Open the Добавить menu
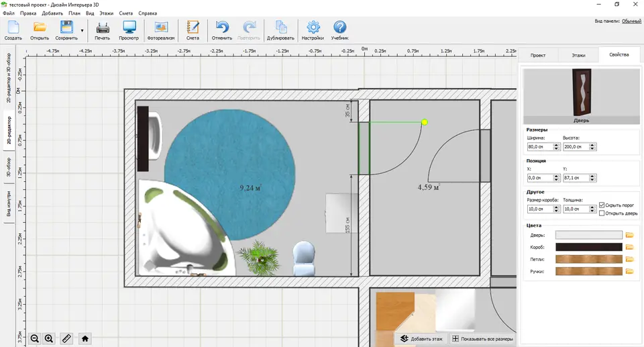The height and width of the screenshot is (347, 644). (52, 13)
